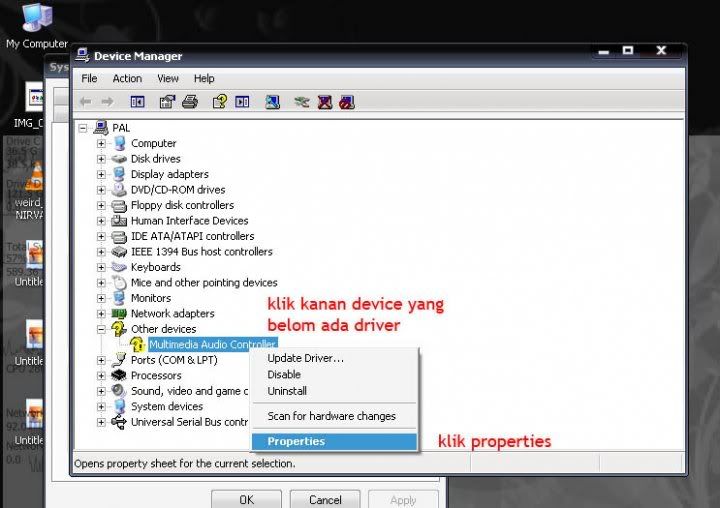The image size is (720, 508).
Task: Click OK in System Properties window
Action: (247, 499)
